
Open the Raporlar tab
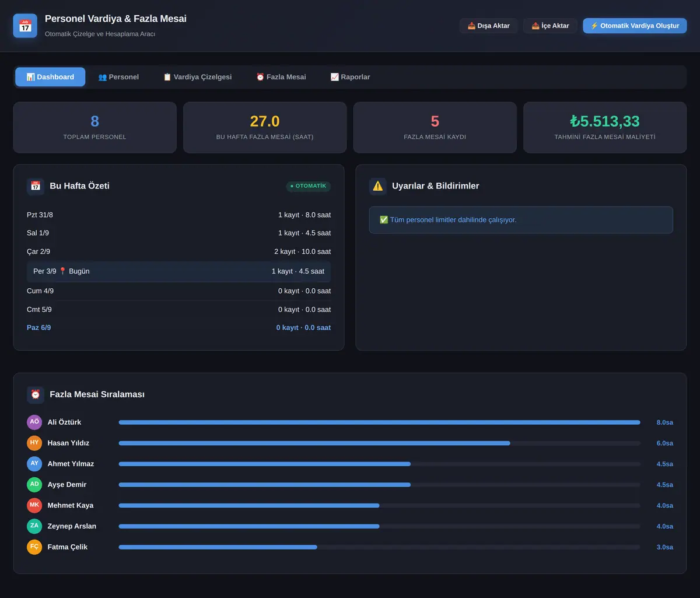pos(350,77)
